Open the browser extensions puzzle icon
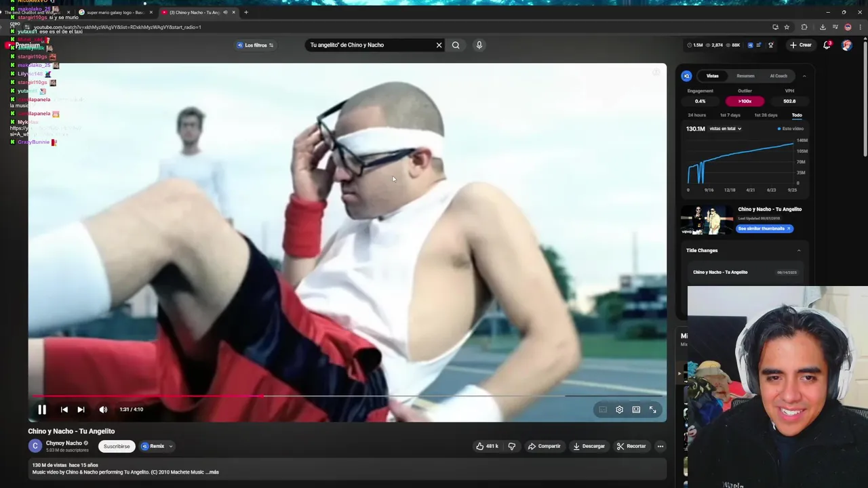 click(804, 27)
